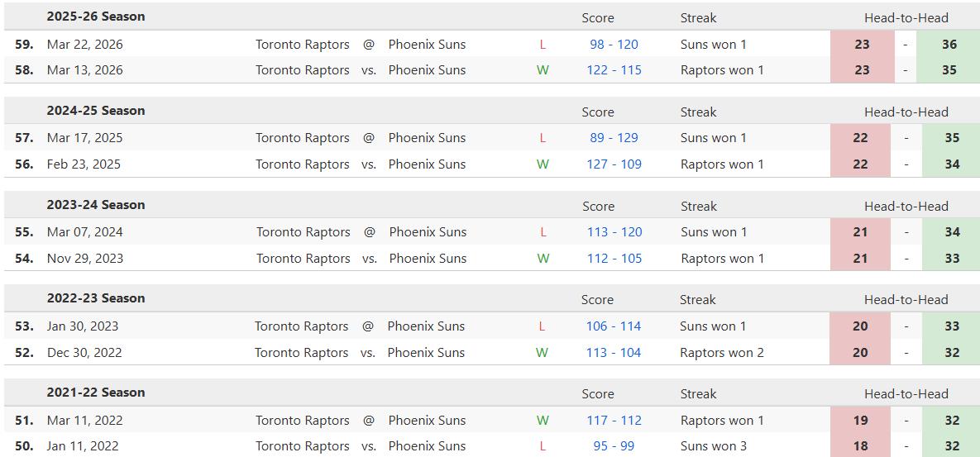Click the 2021-22 Season header

pos(96,393)
